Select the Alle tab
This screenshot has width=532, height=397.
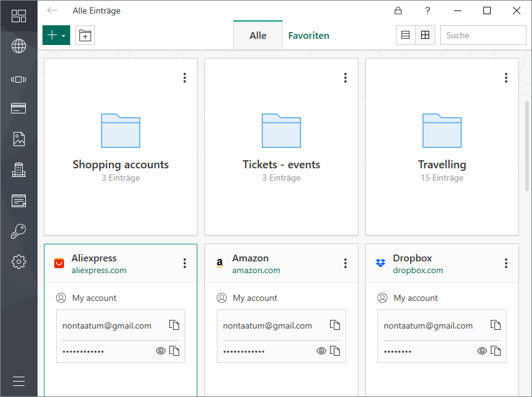(257, 35)
